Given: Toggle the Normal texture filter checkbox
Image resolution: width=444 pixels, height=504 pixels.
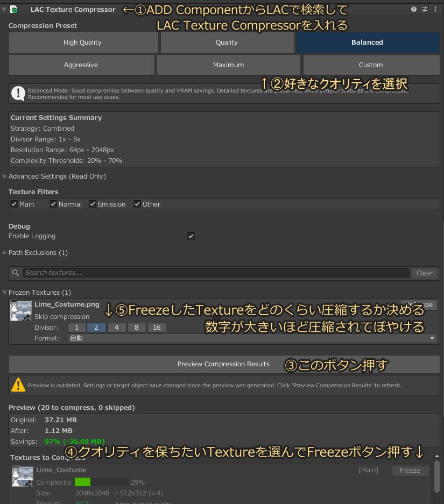Looking at the screenshot, I should tap(53, 204).
